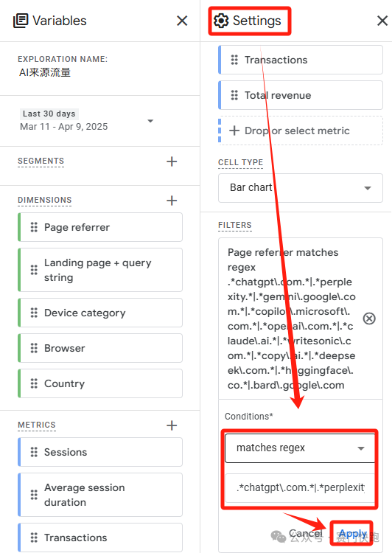Image resolution: width=392 pixels, height=553 pixels.
Task: Open the matches regex condition dropdown
Action: pos(300,448)
